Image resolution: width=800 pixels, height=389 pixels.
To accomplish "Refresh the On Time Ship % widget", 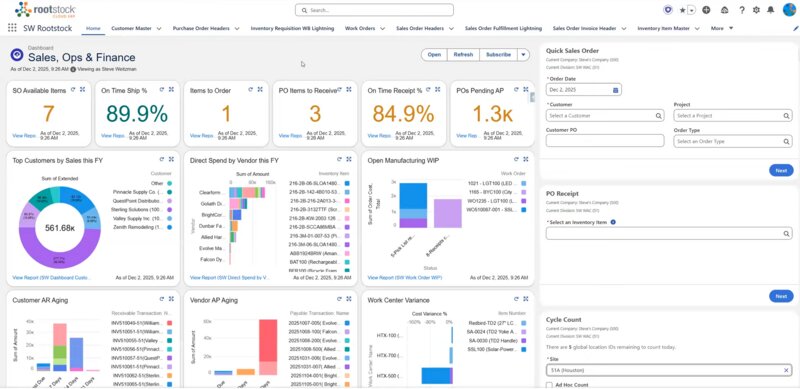I will coord(162,89).
